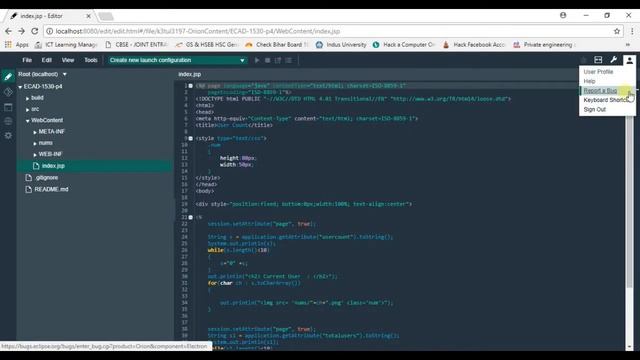Select Report a Bug in the user menu
Viewport: 640px width, 360px height.
(x=600, y=91)
